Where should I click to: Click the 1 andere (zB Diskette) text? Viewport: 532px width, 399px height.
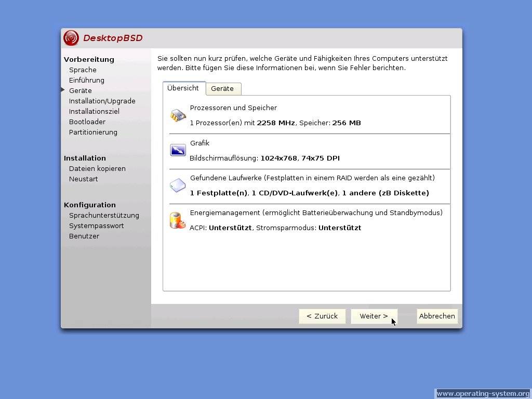tap(385, 193)
